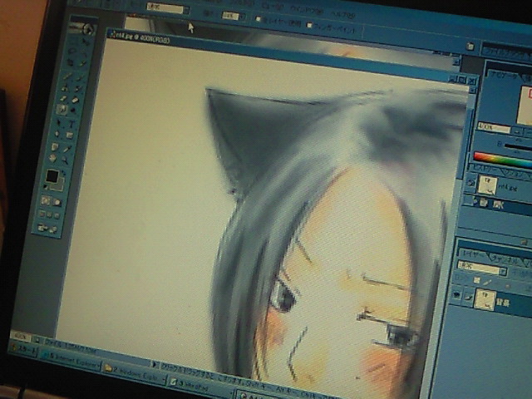Swap foreground and background colors
Viewport: 532px width, 399px height.
pyautogui.click(x=63, y=173)
